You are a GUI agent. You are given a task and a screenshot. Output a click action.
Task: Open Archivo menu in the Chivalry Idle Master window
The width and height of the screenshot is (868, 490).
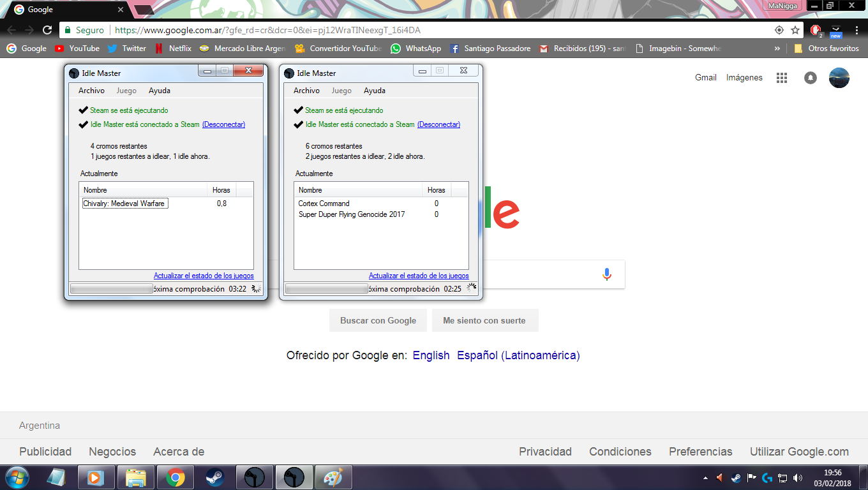click(91, 91)
